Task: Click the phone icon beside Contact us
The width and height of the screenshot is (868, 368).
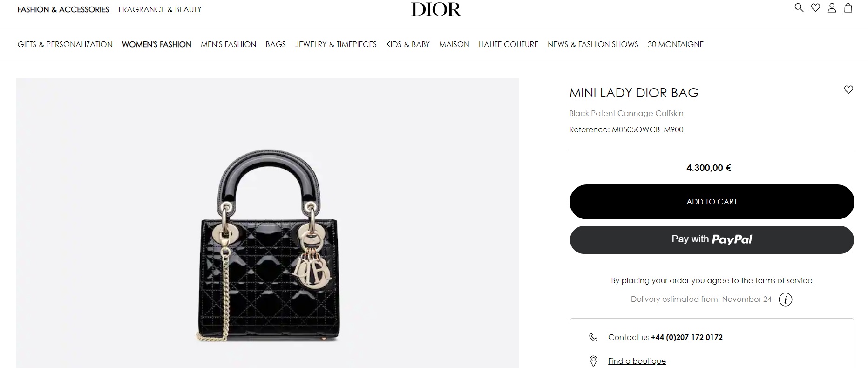Action: pos(593,337)
